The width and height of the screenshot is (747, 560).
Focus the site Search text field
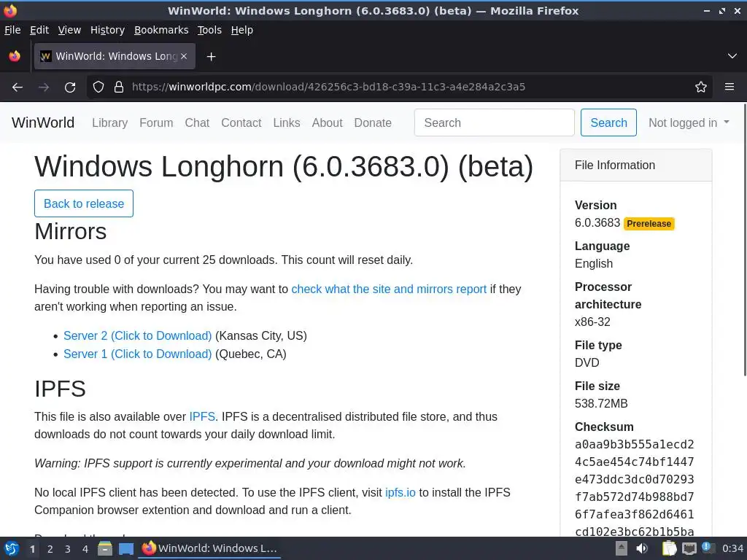pyautogui.click(x=494, y=122)
